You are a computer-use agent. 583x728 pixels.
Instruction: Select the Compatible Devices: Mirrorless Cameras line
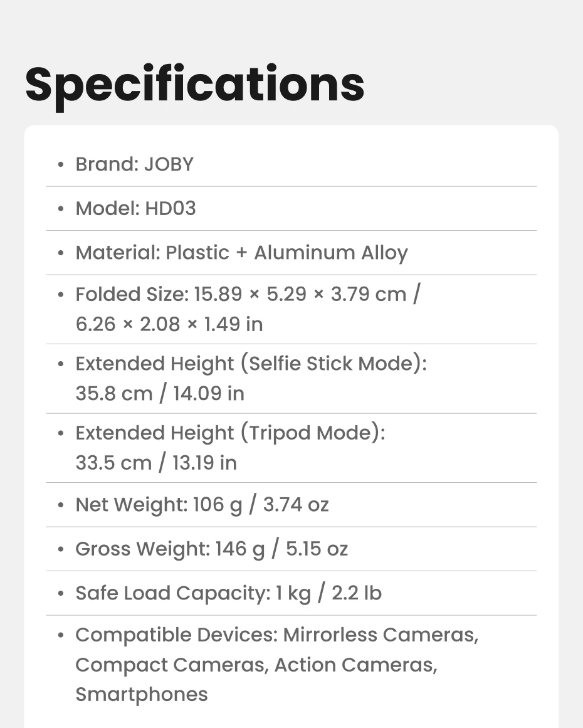pos(277,635)
